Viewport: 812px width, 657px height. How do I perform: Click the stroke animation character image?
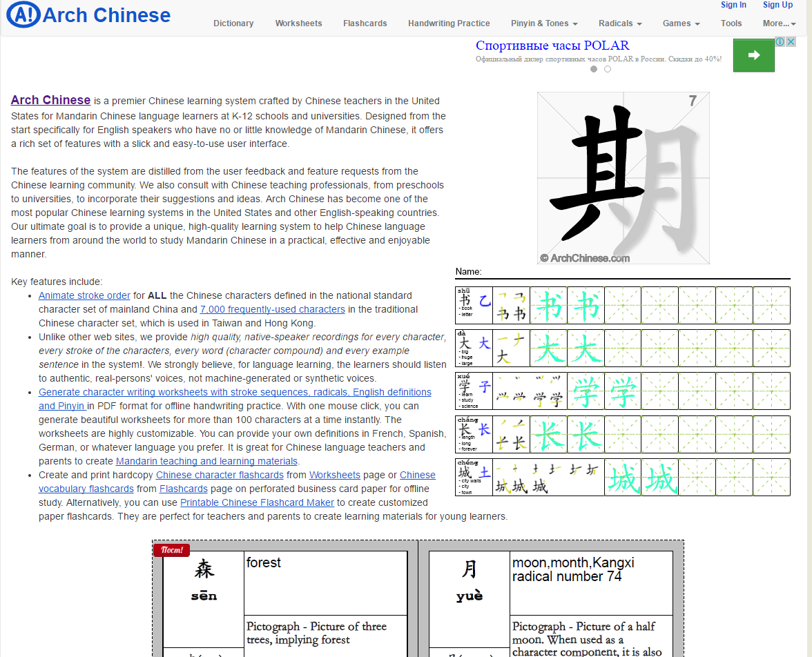[623, 178]
